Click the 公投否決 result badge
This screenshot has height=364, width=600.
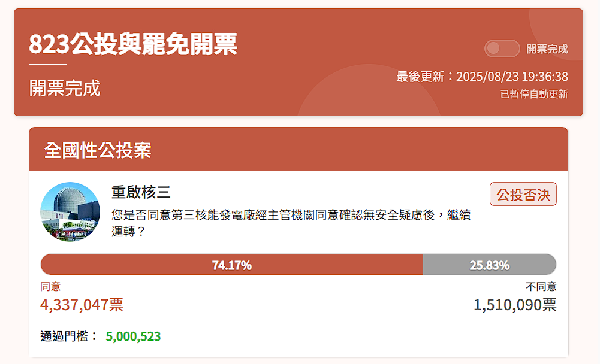pos(523,194)
